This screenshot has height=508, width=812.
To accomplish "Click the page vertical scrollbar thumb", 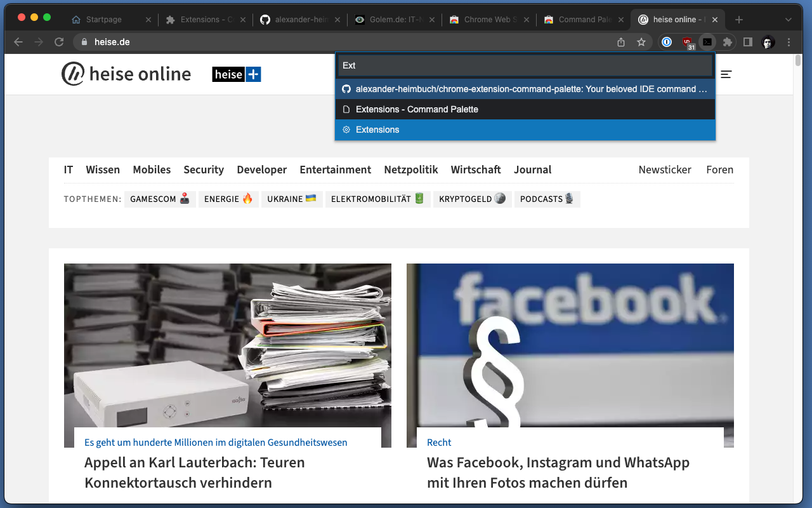I will (798, 61).
